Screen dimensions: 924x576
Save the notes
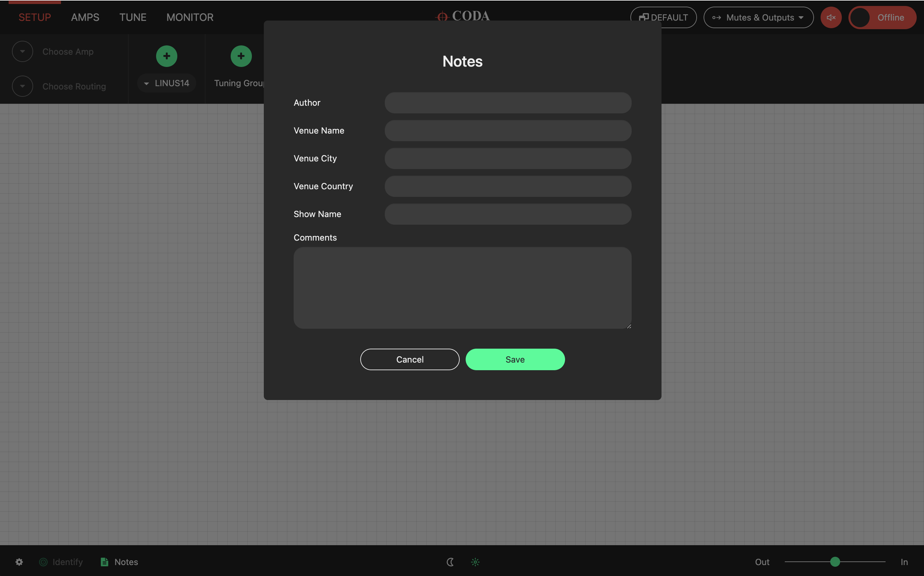click(x=515, y=359)
